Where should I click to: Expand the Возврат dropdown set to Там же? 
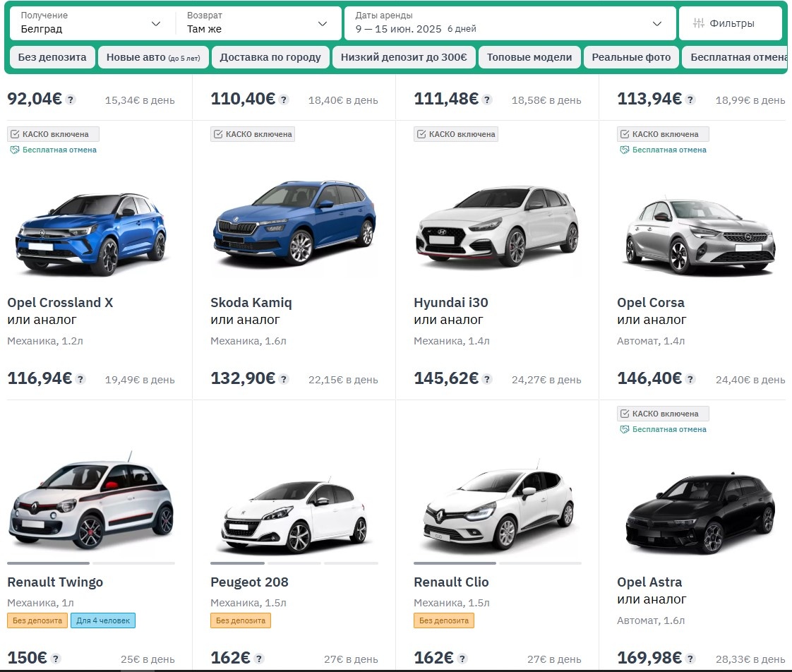click(258, 23)
